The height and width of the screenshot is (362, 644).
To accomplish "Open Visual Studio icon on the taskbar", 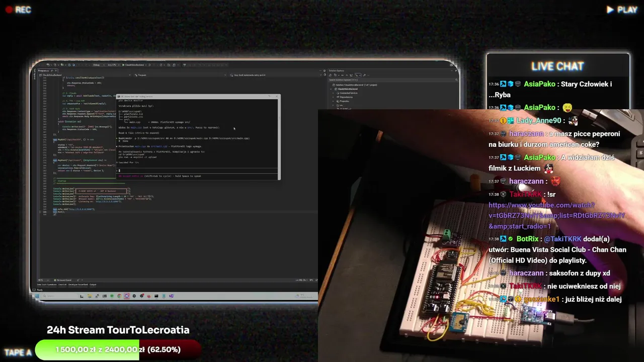I will pos(171,296).
